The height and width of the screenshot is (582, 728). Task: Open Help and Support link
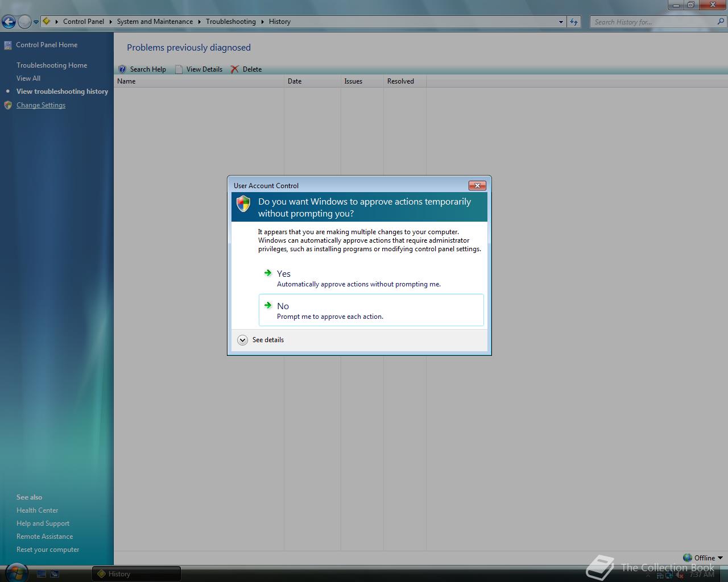(x=43, y=523)
